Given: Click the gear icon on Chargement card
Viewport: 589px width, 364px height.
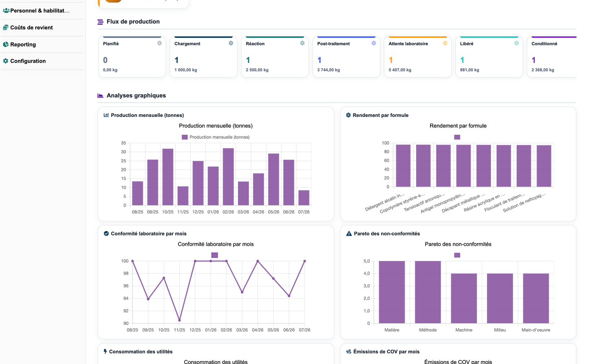Looking at the screenshot, I should click(x=231, y=43).
